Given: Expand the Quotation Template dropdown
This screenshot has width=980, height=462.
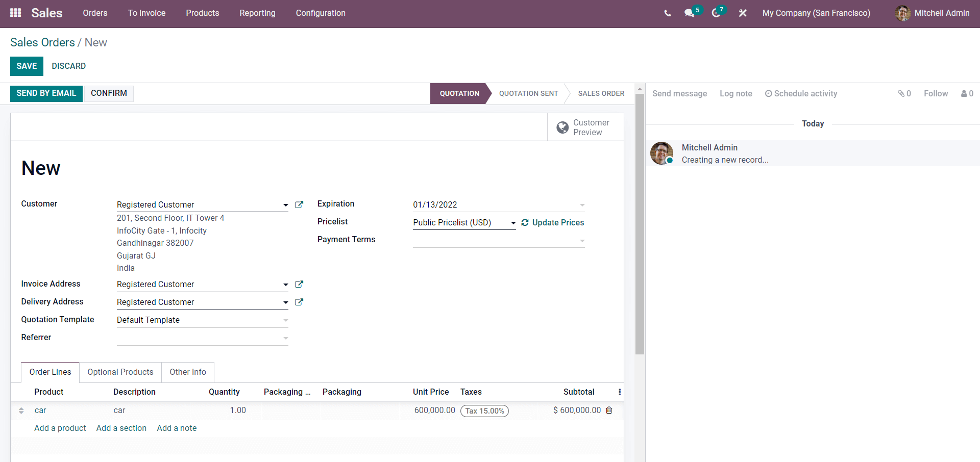Looking at the screenshot, I should pos(286,320).
